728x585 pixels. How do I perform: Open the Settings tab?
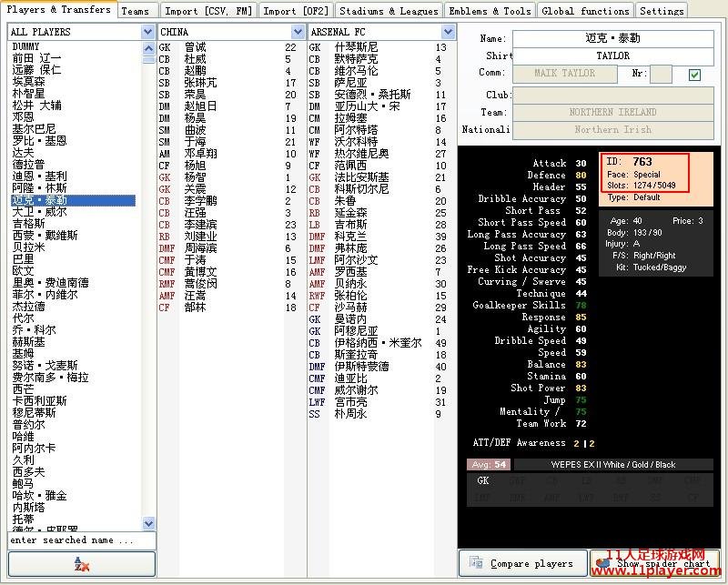tap(662, 11)
